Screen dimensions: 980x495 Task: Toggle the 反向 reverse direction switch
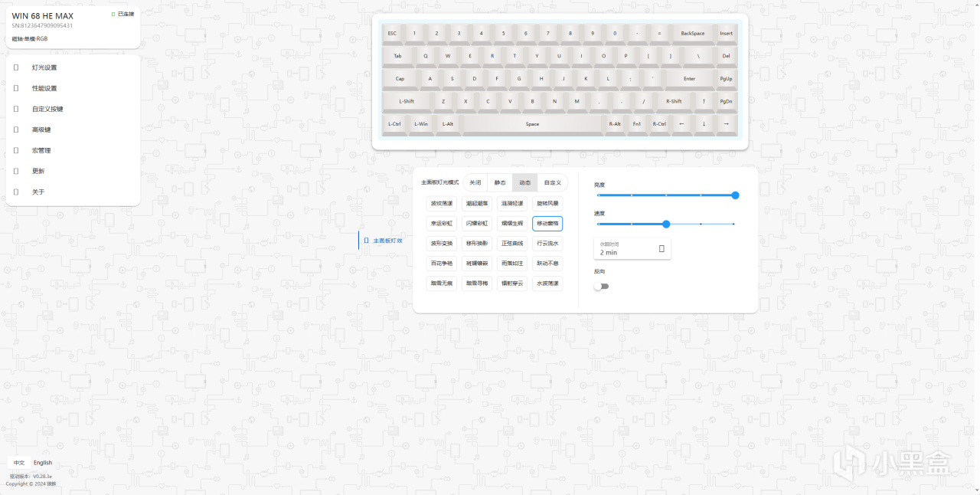(x=601, y=287)
